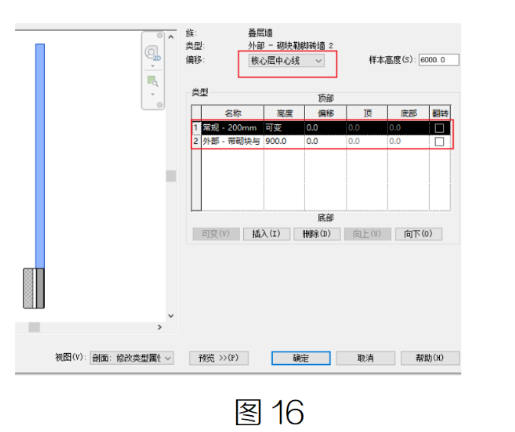Expand the steering wheel options arrow
The width and height of the screenshot is (515, 432).
(153, 66)
